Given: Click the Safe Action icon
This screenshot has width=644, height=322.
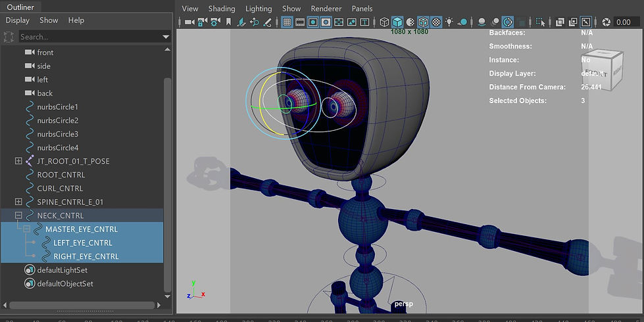Looking at the screenshot, I should click(351, 22).
